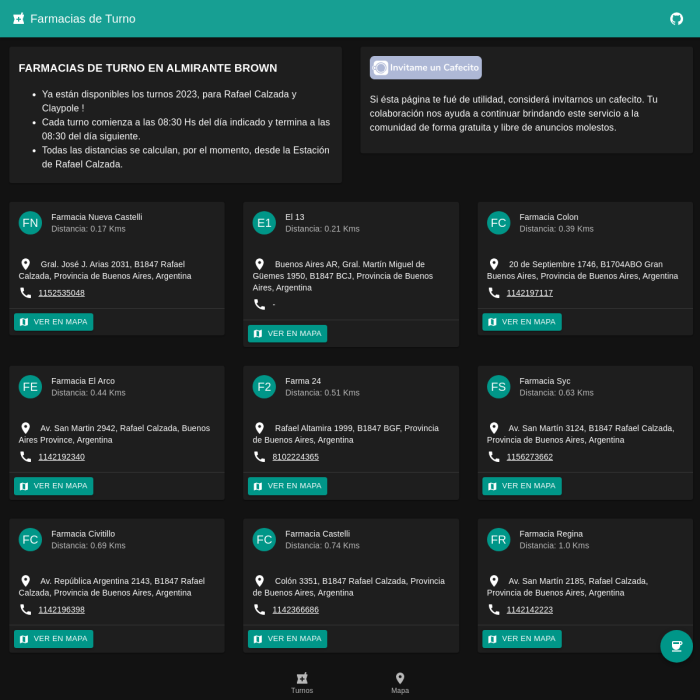Click phone icon next to 1142142223
Screen dimensions: 700x700
pos(494,609)
